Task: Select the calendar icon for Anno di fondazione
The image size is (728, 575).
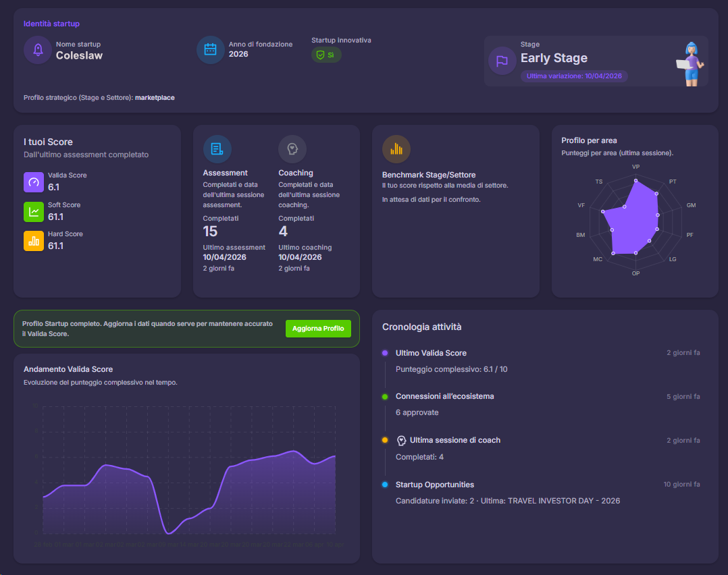Action: coord(210,50)
